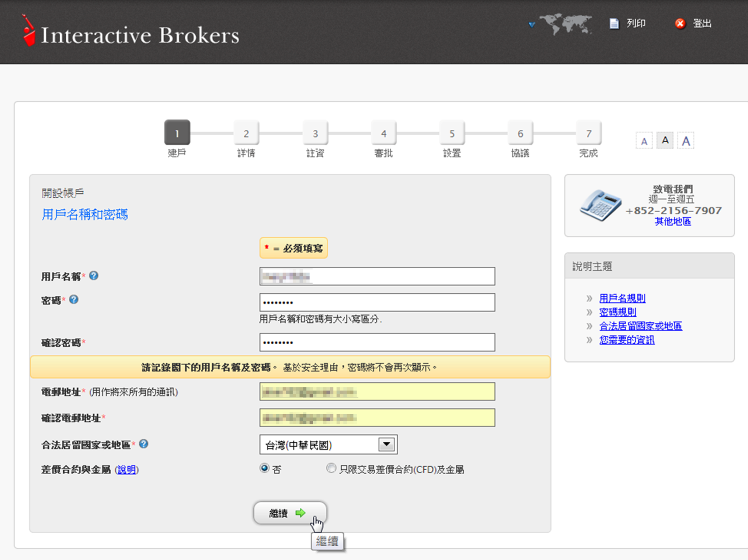Choose the largest font size A
Image resolution: width=748 pixels, height=560 pixels.
tap(686, 141)
